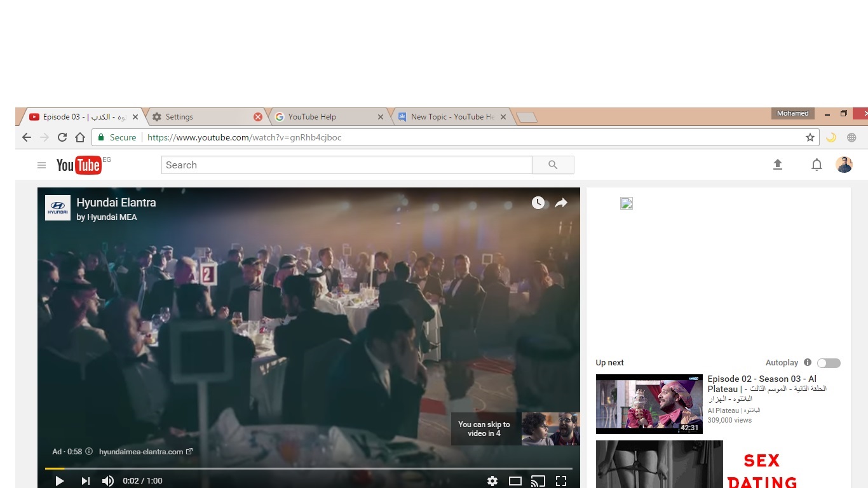Click the Mohamed profile button

792,114
